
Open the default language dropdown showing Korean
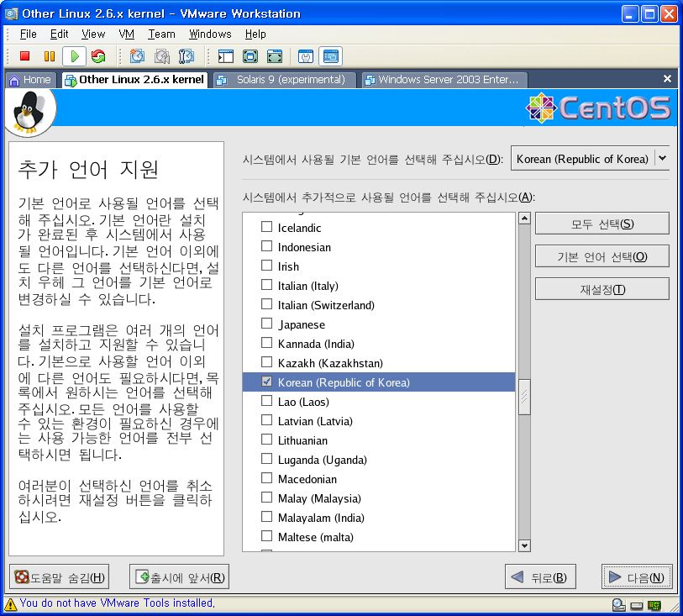click(590, 159)
